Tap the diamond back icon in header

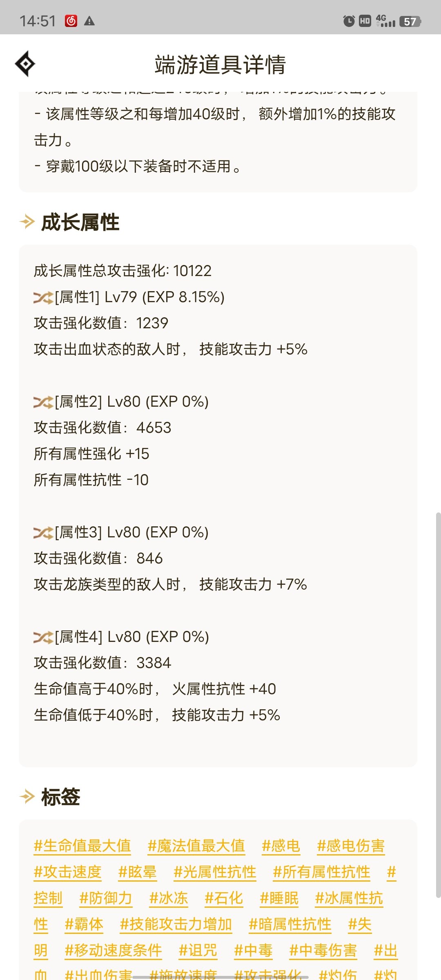click(x=25, y=64)
